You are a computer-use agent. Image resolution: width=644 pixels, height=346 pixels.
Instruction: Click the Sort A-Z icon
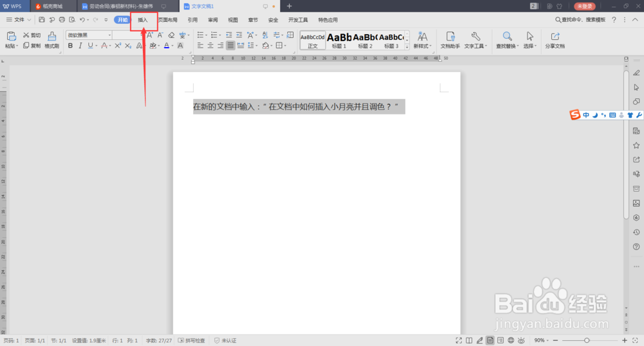[x=265, y=35]
